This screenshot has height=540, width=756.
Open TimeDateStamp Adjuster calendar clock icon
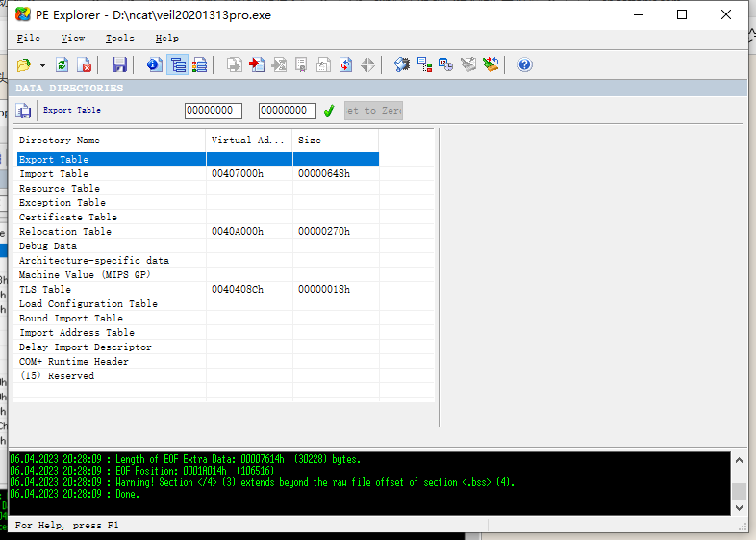pyautogui.click(x=446, y=64)
